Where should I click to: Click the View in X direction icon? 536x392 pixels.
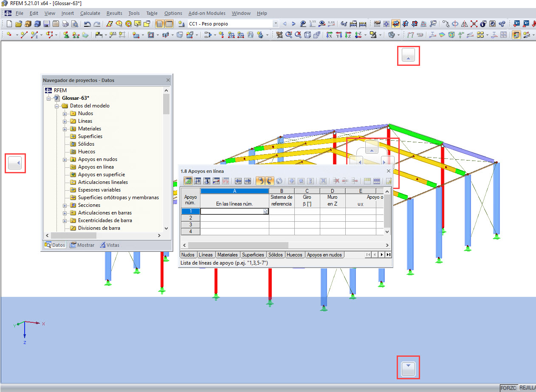point(329,35)
